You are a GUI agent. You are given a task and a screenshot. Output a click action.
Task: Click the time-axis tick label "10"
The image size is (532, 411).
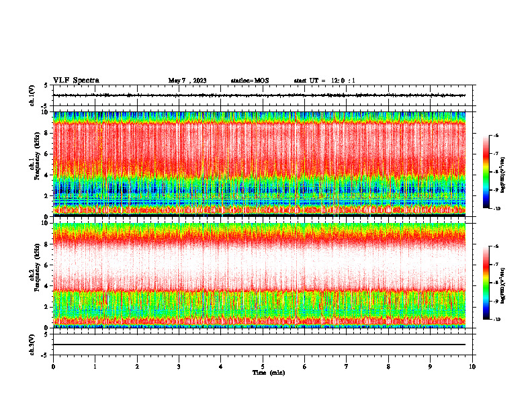click(472, 367)
